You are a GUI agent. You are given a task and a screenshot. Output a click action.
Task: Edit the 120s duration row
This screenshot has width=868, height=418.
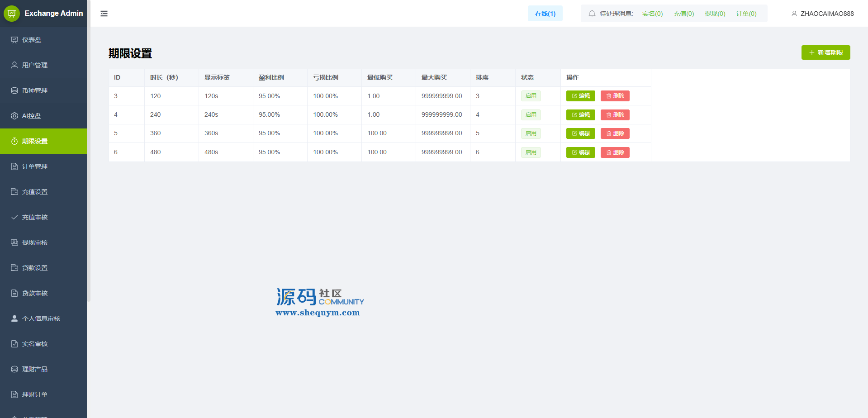580,96
